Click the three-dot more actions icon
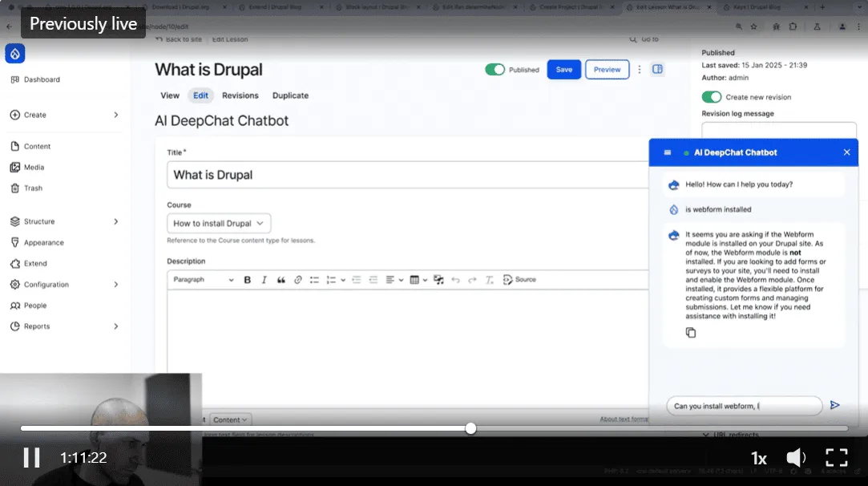Screen dimensions: 868x486 point(640,70)
